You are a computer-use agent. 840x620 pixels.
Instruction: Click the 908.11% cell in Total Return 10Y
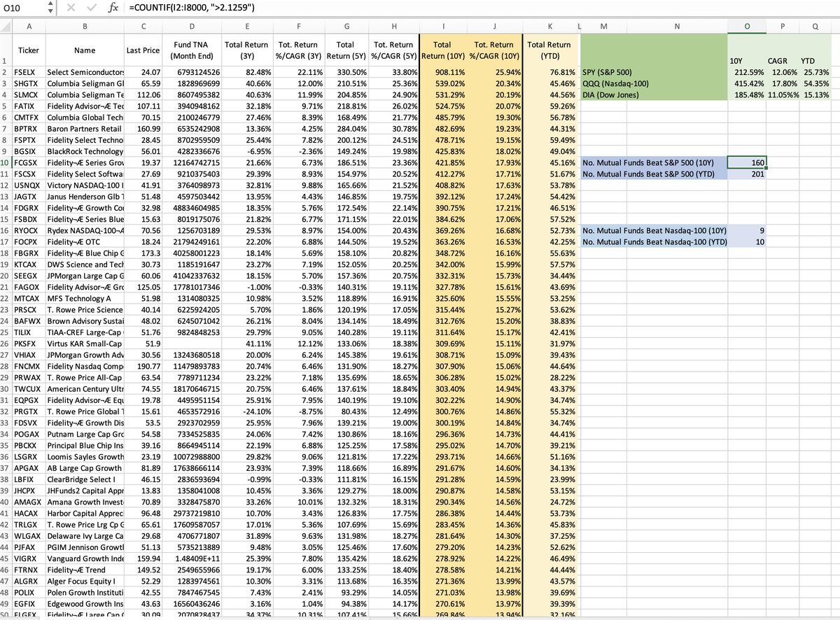(444, 72)
